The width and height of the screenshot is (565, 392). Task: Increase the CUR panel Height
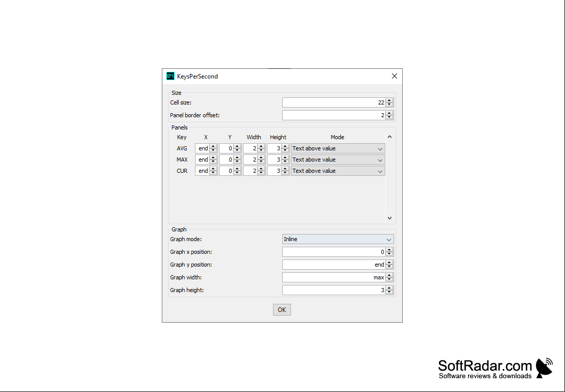point(285,168)
